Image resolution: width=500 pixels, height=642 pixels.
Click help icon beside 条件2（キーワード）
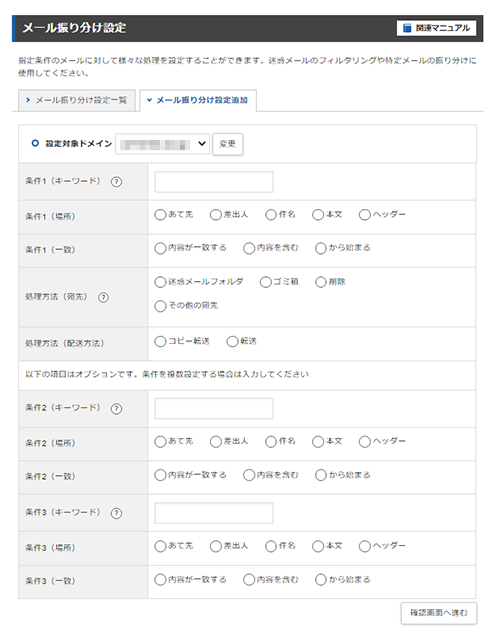pos(116,409)
